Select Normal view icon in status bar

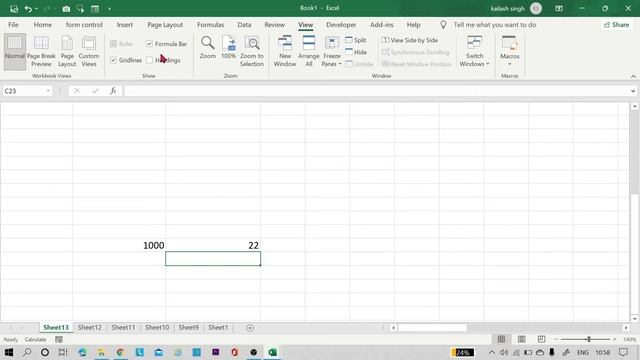(501, 339)
